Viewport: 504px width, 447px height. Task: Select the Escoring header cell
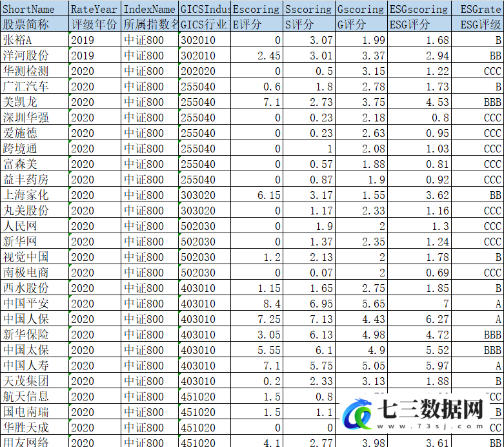pyautogui.click(x=256, y=8)
